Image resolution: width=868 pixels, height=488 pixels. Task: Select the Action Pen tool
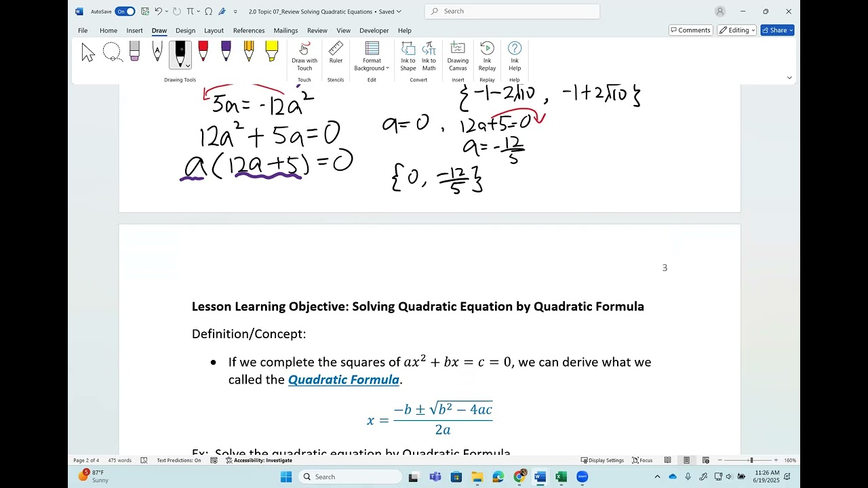point(157,53)
